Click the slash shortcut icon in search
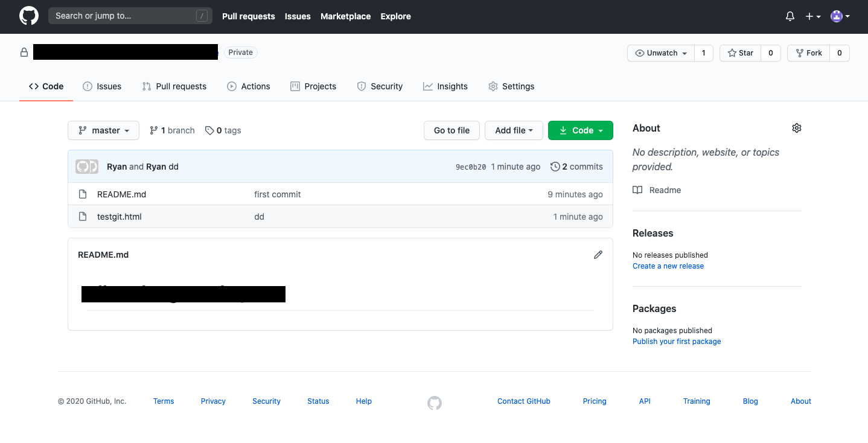868x443 pixels. [202, 16]
